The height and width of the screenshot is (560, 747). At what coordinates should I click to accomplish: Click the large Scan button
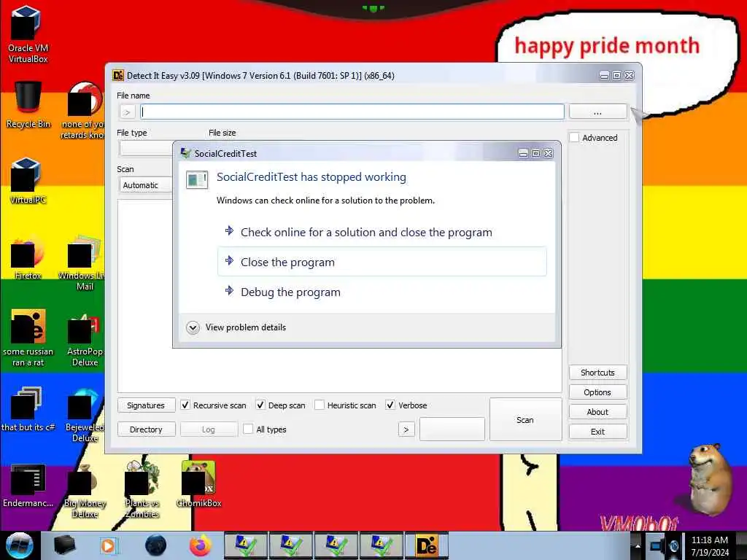(525, 419)
